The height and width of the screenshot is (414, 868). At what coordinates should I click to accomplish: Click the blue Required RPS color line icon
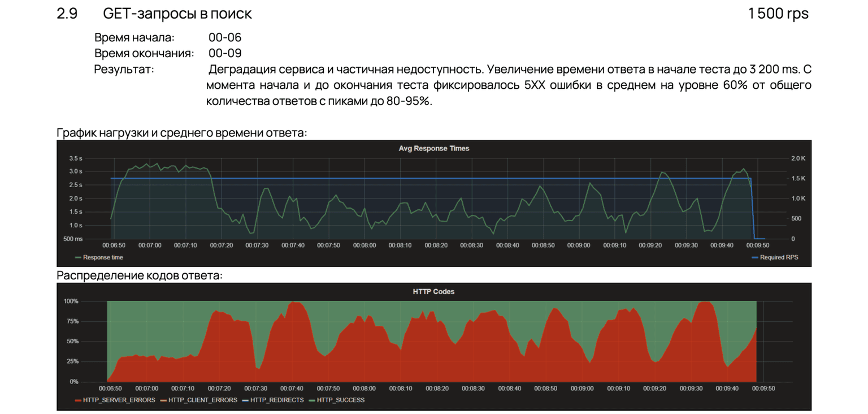coord(754,258)
